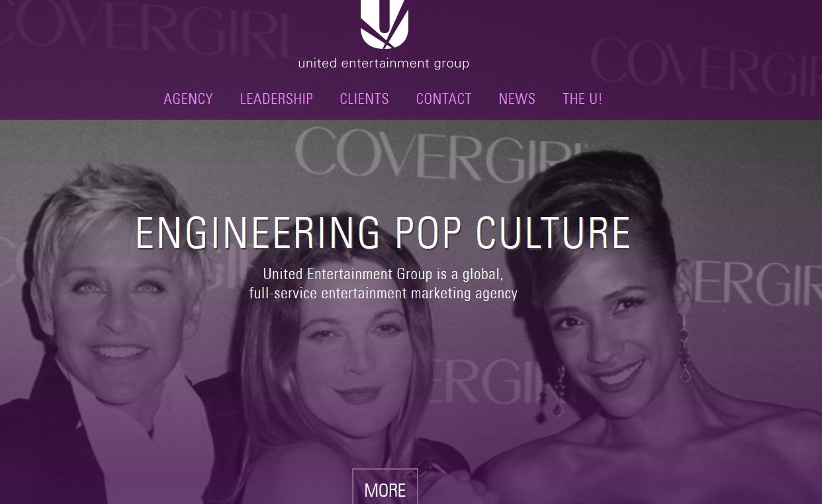Select CLIENTS in the navigation bar
Viewport: 822px width, 504px height.
click(365, 99)
